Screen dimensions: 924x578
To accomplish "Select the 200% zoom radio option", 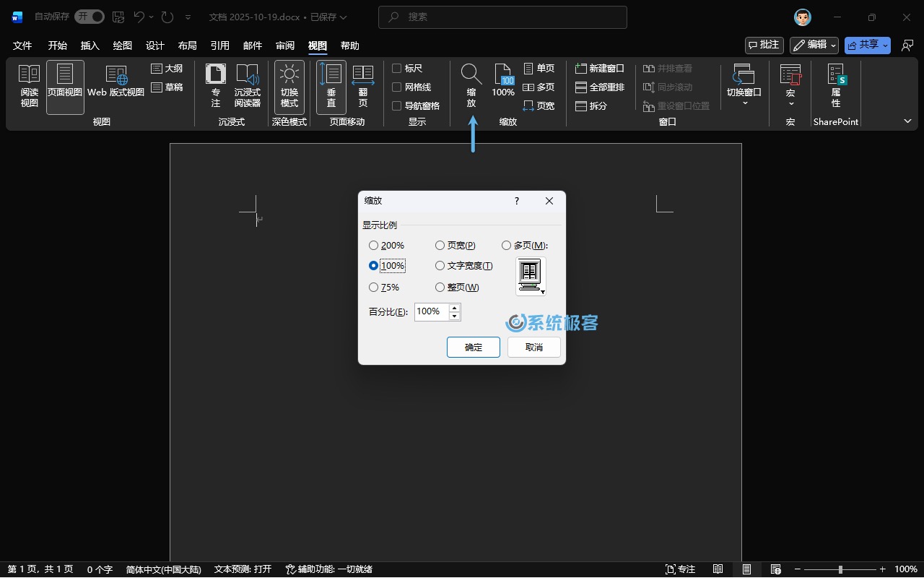I will point(373,246).
